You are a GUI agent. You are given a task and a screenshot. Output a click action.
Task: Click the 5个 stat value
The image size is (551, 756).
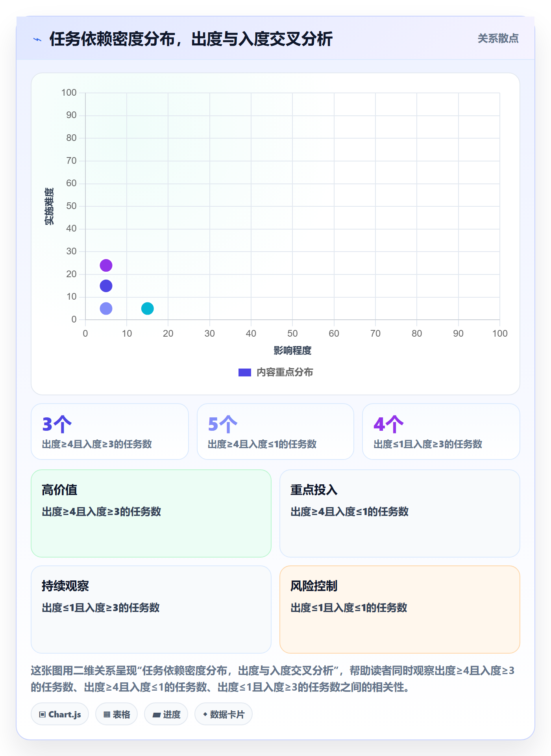click(x=223, y=424)
